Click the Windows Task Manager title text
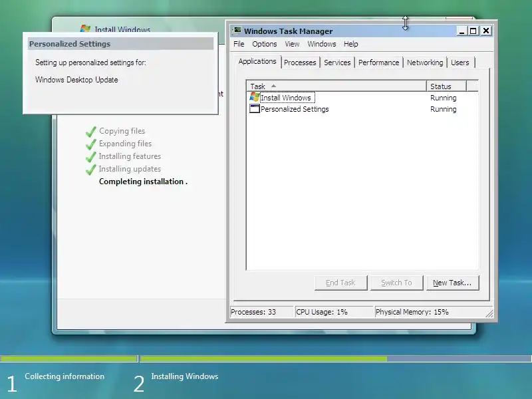The height and width of the screenshot is (399, 532). [288, 31]
